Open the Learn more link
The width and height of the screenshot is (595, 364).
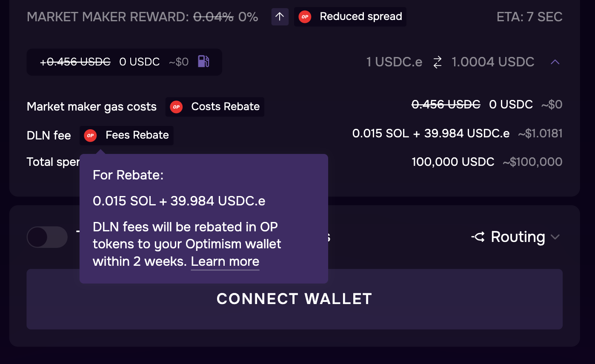point(225,262)
